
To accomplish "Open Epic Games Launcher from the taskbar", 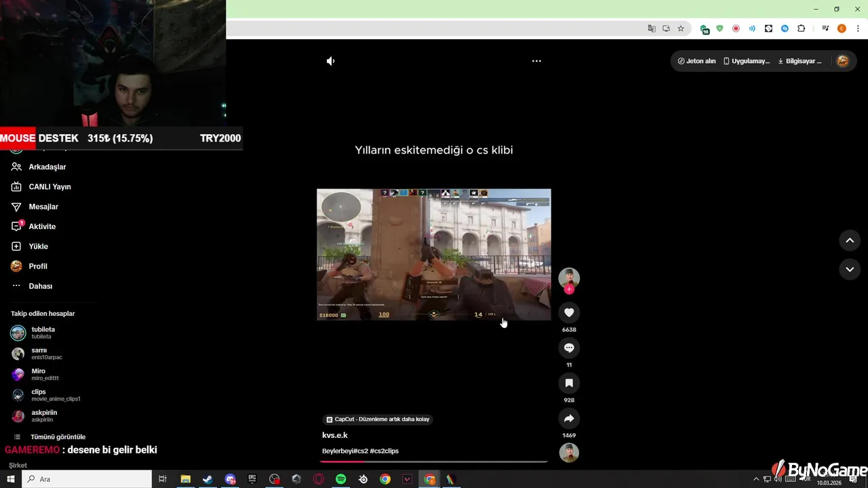I will pos(252,479).
